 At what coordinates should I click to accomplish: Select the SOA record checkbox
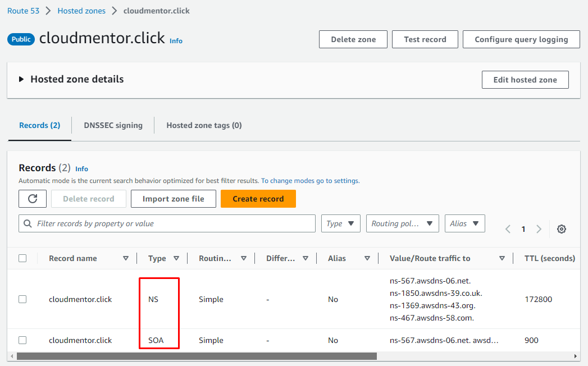22,340
